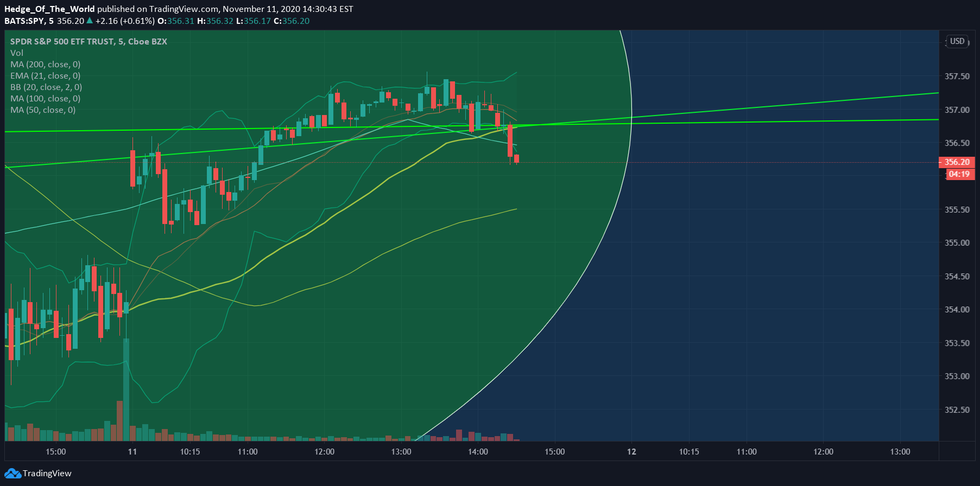Image resolution: width=980 pixels, height=486 pixels.
Task: Click the C:356.20 close value
Action: tap(292, 21)
